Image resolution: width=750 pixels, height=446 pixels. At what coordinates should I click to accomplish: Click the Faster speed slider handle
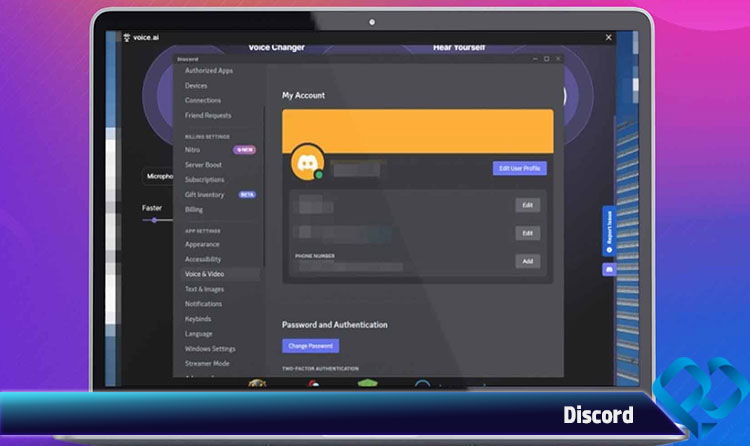(154, 220)
